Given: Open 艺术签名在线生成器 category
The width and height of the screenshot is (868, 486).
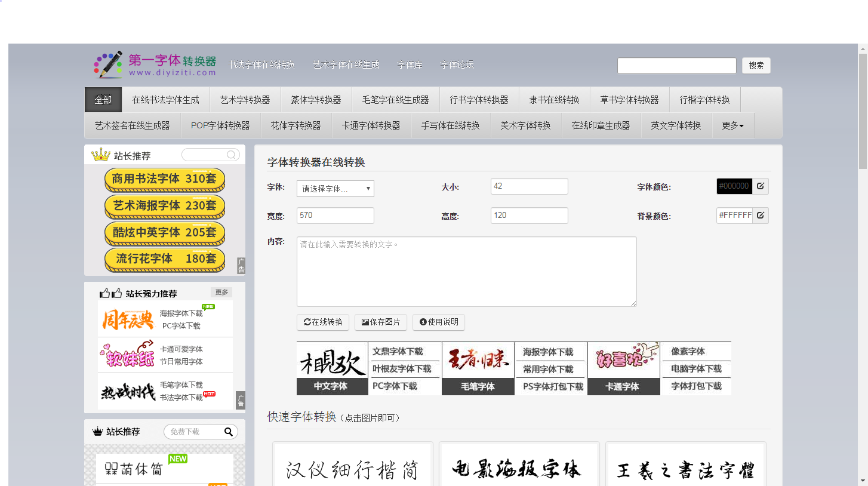Looking at the screenshot, I should (x=133, y=126).
